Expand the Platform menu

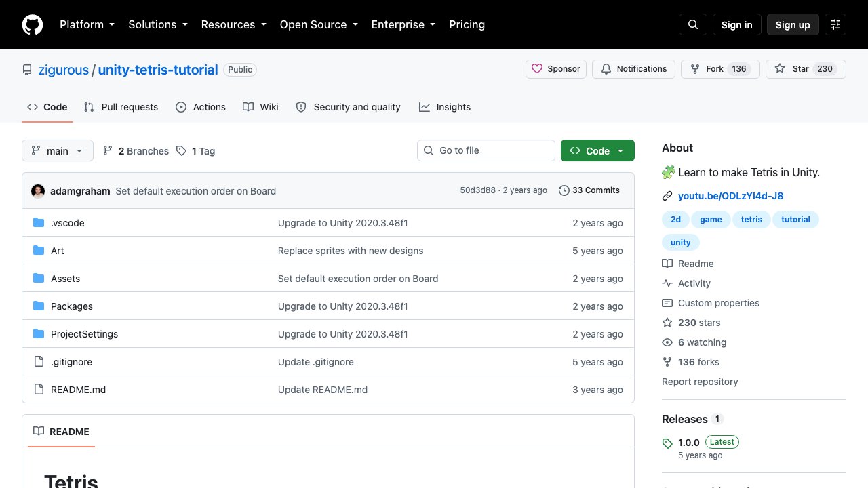(x=87, y=24)
